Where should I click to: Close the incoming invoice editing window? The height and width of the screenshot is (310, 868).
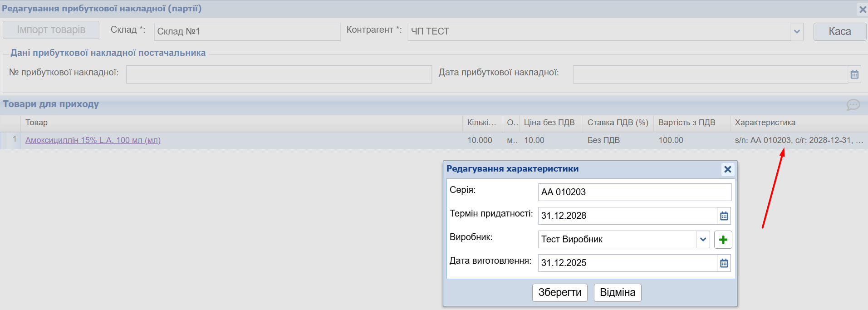tap(862, 9)
